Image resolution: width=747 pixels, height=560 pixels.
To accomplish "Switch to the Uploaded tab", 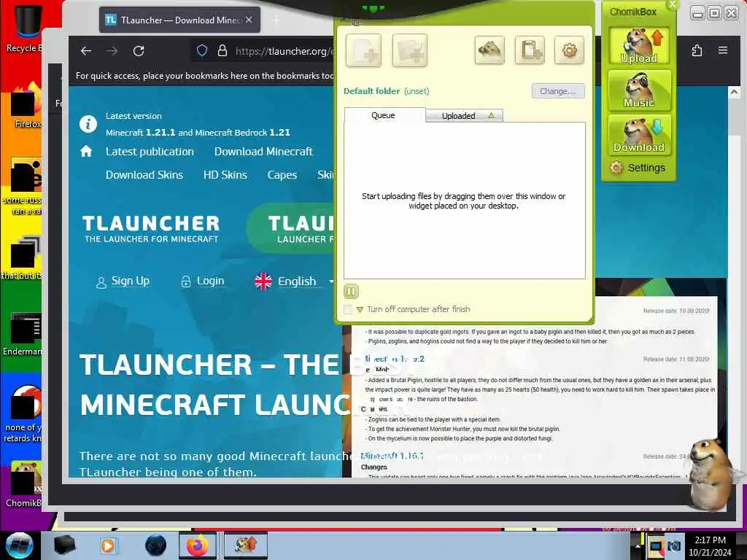I will pyautogui.click(x=464, y=116).
